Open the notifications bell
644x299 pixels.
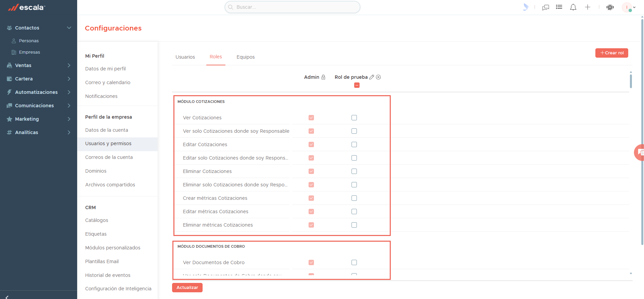[x=573, y=7]
